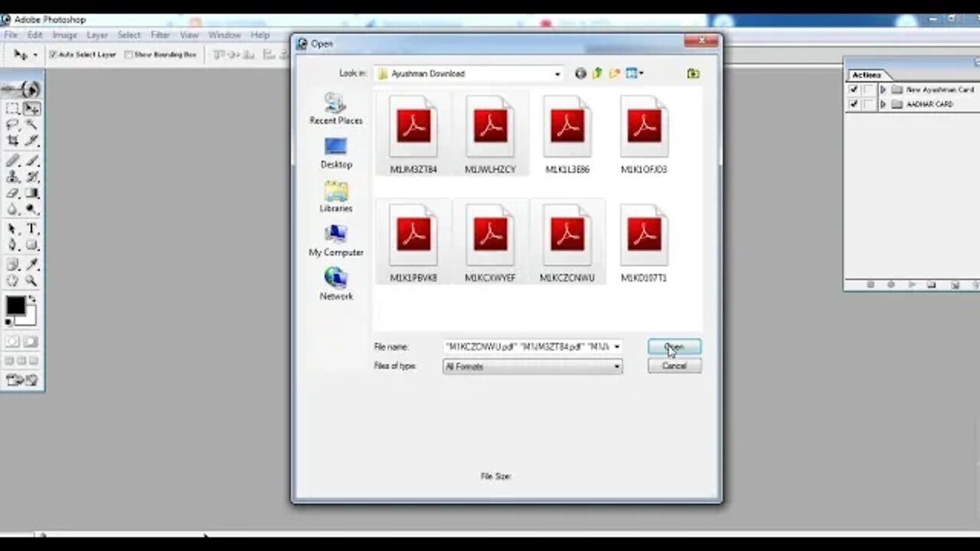Go to Libraries location
The image size is (980, 551).
pos(336,197)
